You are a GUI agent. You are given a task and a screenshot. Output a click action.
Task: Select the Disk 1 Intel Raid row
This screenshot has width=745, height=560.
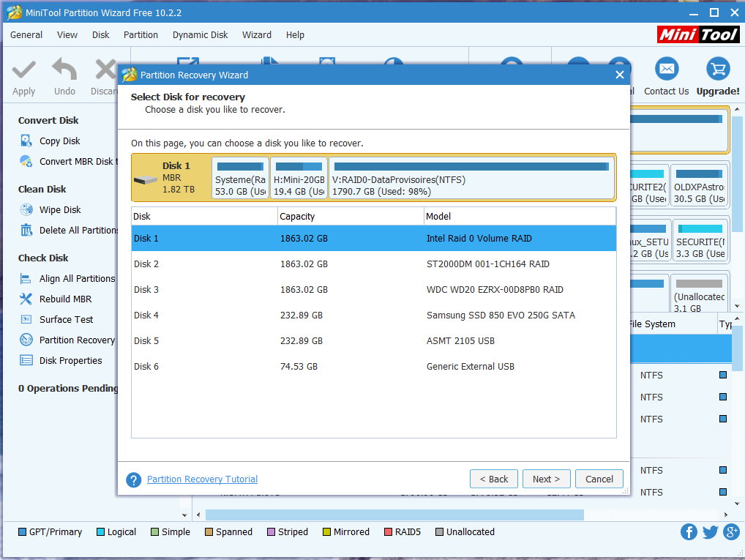point(374,238)
